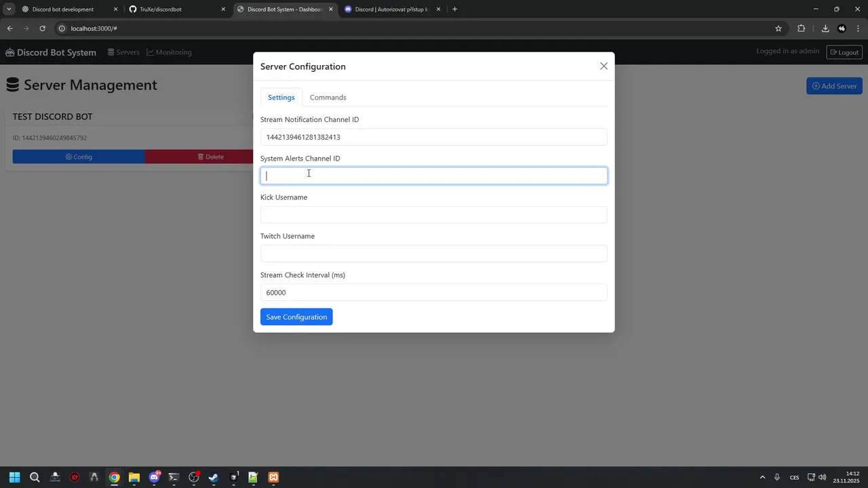
Task: Show hidden system tray icons
Action: tap(762, 477)
